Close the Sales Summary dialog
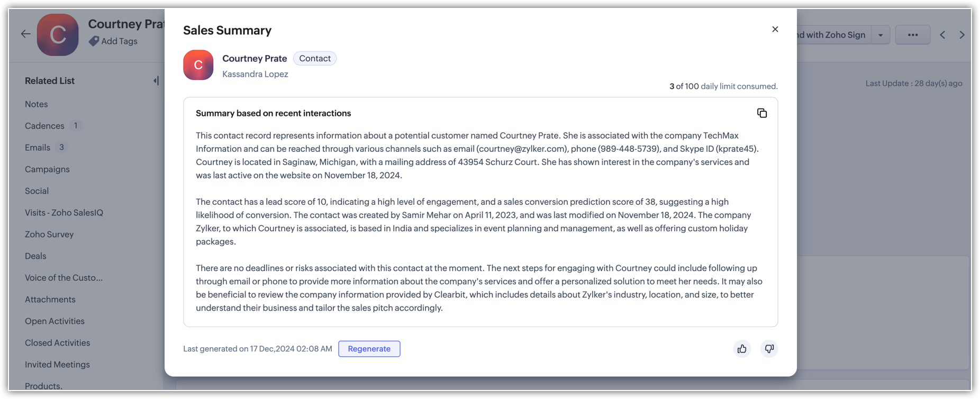The width and height of the screenshot is (980, 399). coord(775,30)
